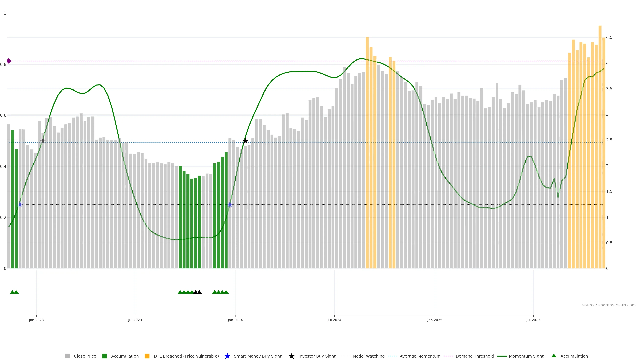Toggle Close Price series in legend
644x362 pixels.
coord(85,356)
